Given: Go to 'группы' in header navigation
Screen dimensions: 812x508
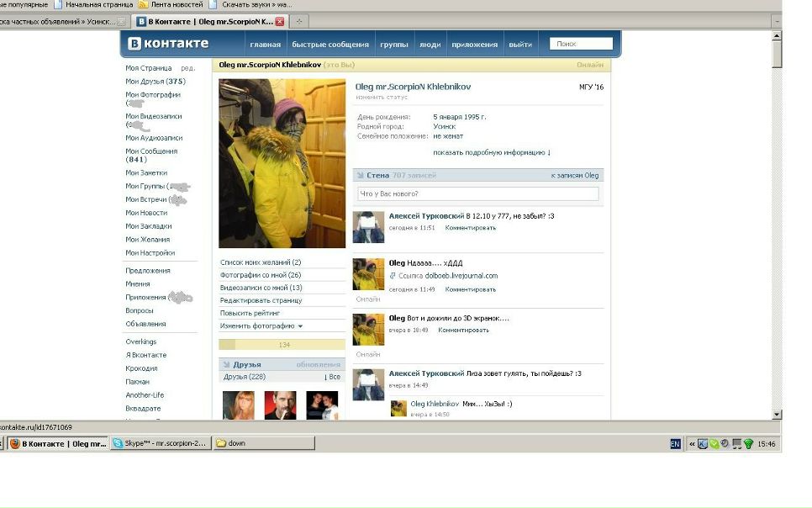Looking at the screenshot, I should tap(393, 45).
